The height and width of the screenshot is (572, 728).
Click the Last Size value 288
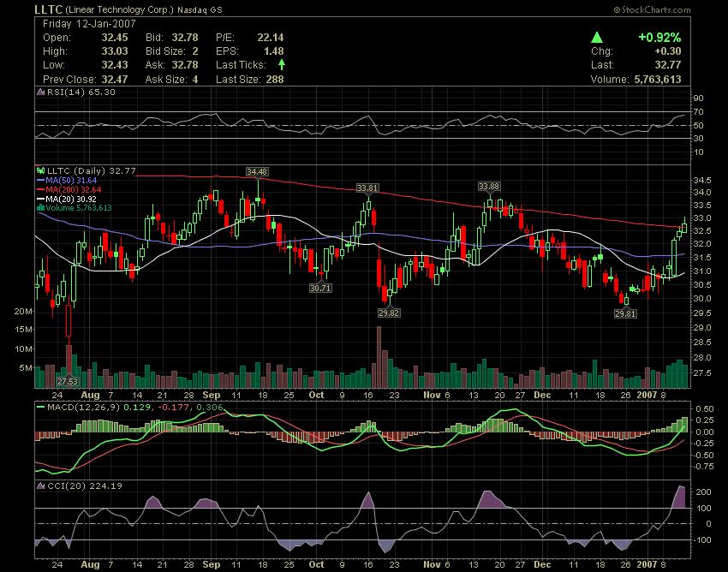[275, 80]
